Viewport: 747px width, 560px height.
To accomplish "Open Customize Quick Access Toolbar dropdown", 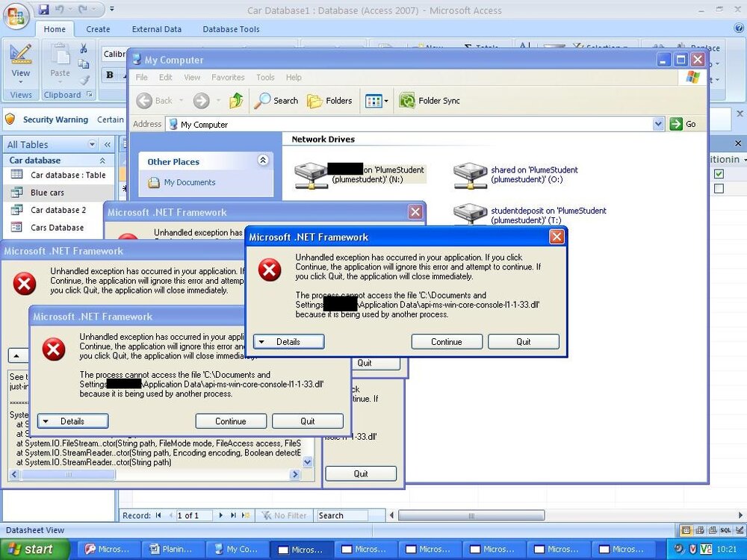I will (x=111, y=9).
